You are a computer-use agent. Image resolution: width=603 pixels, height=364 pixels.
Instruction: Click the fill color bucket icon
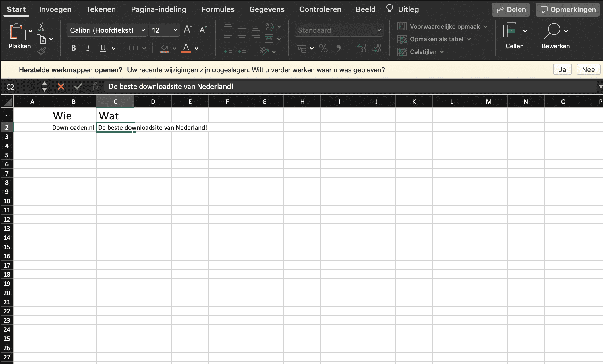click(x=164, y=48)
